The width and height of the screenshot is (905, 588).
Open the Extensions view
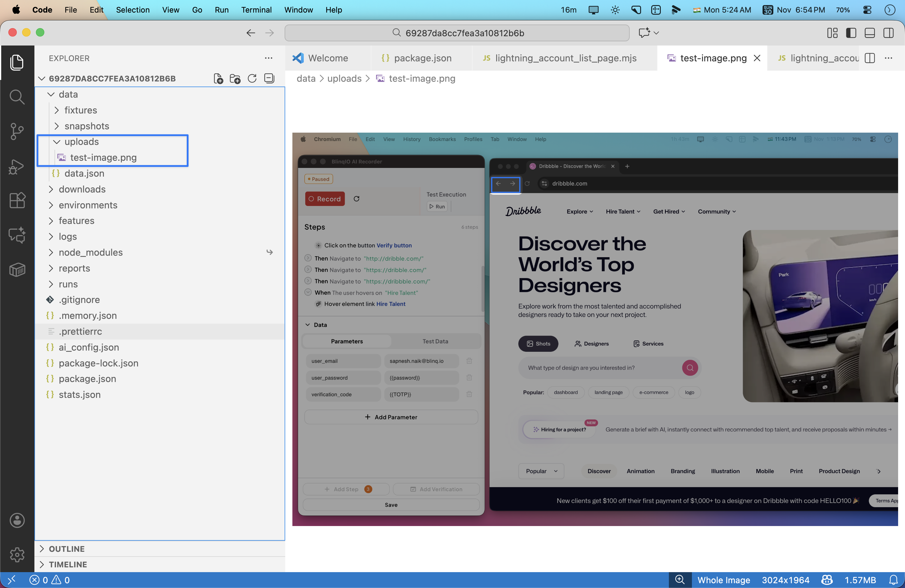pos(17,200)
